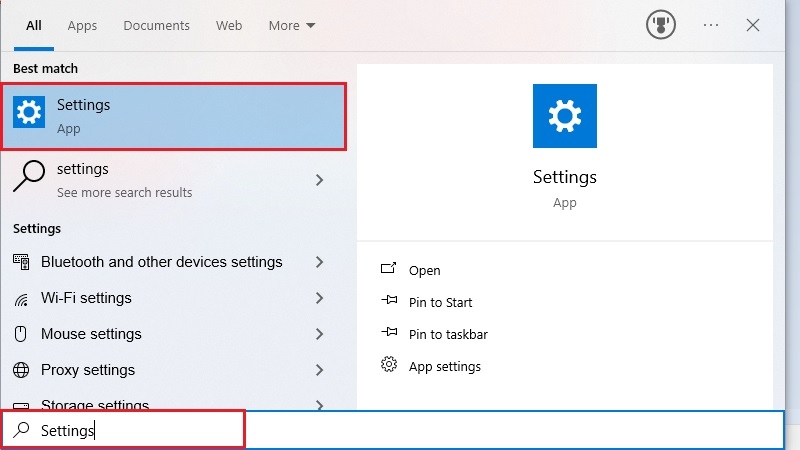Click the Settings title under preview tile
The image size is (800, 450).
click(x=565, y=177)
